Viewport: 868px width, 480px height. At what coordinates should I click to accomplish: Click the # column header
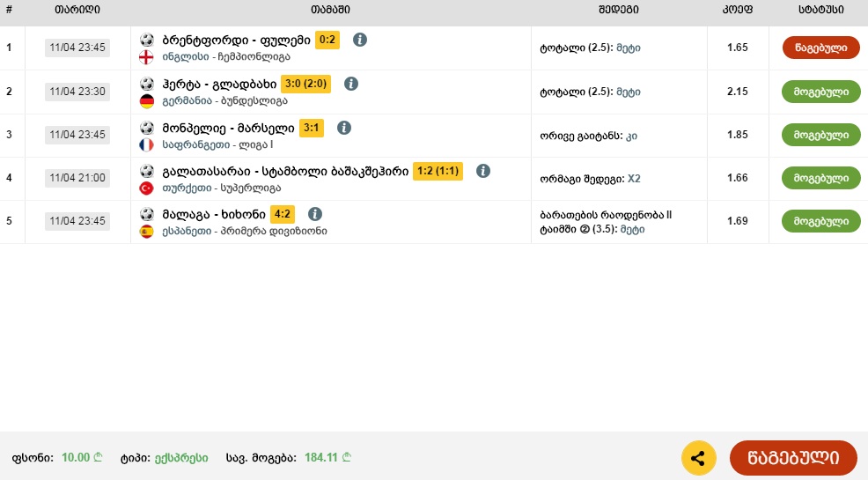9,10
